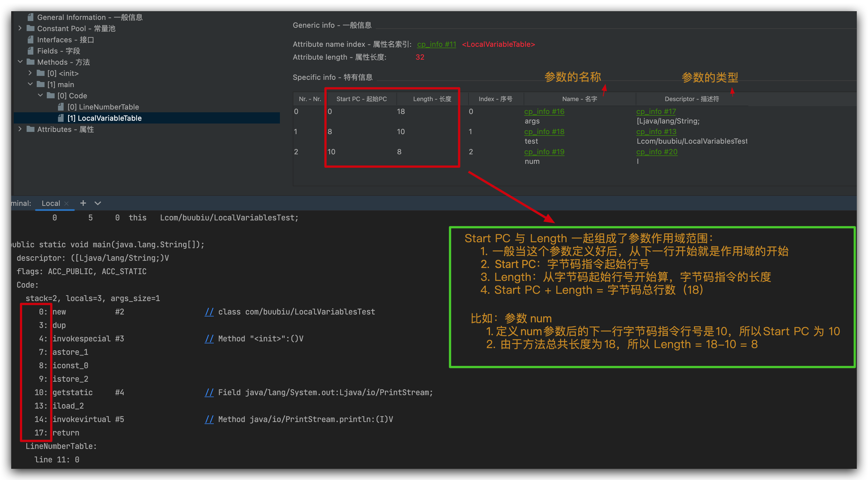
Task: Open cp_info #11 attribute name link
Action: pos(436,44)
